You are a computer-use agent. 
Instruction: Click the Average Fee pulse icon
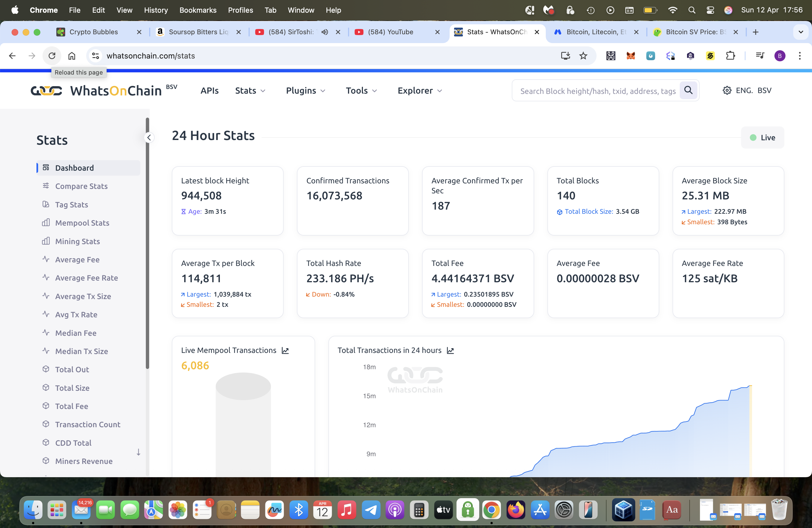46,259
